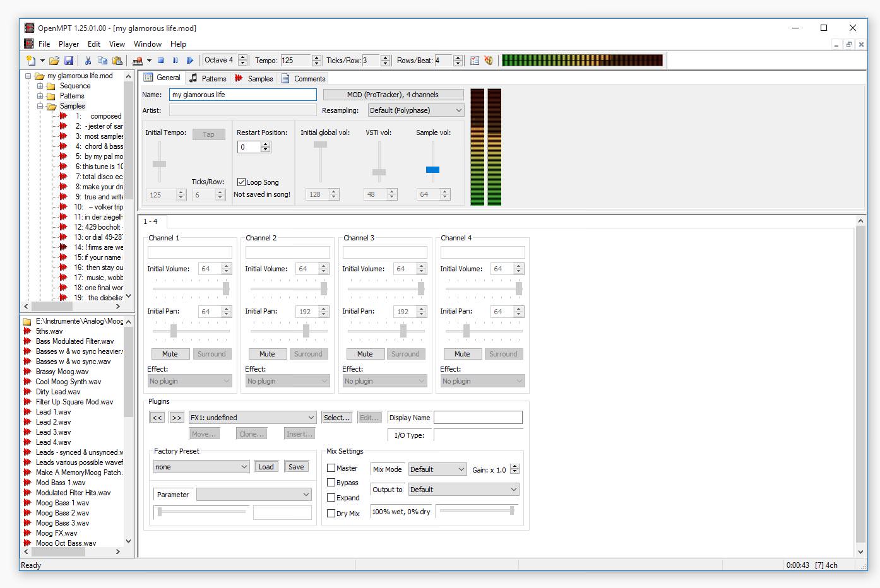The image size is (880, 588).
Task: Enable the Bypass checkbox
Action: tap(331, 483)
